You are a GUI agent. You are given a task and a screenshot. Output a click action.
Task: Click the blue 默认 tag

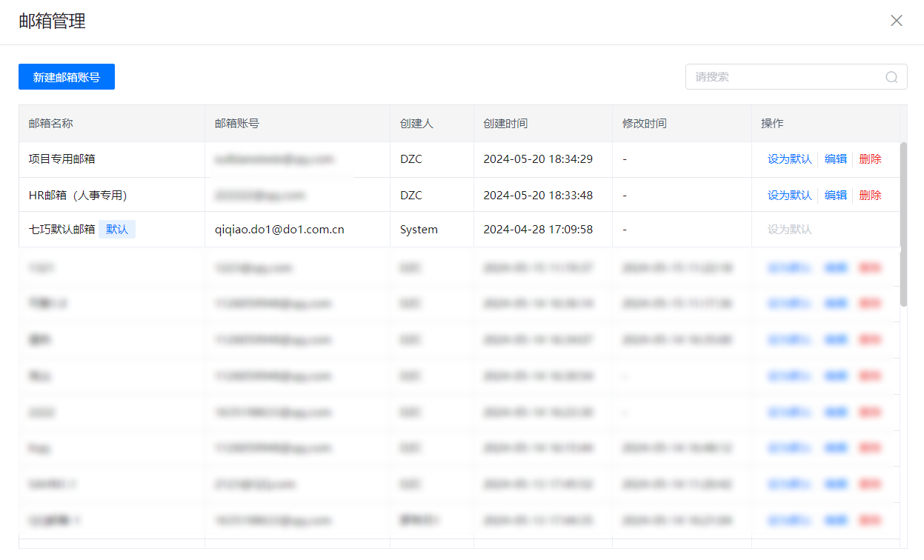tap(117, 230)
